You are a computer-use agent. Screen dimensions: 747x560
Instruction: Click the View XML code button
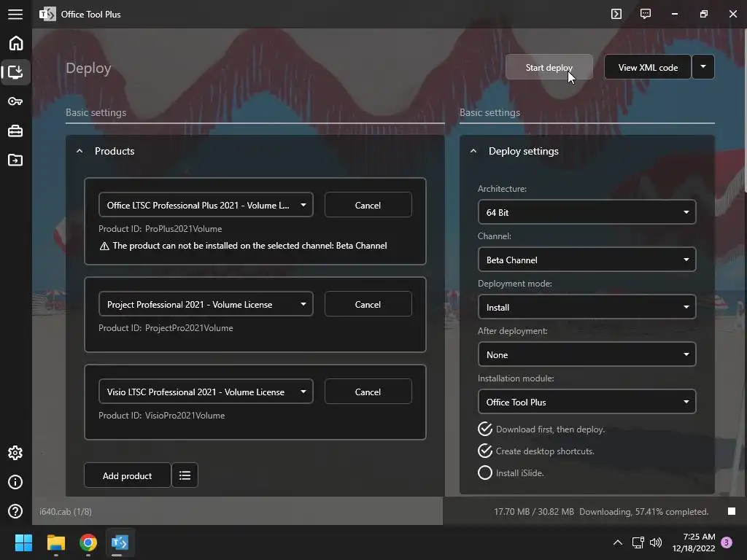(x=648, y=67)
